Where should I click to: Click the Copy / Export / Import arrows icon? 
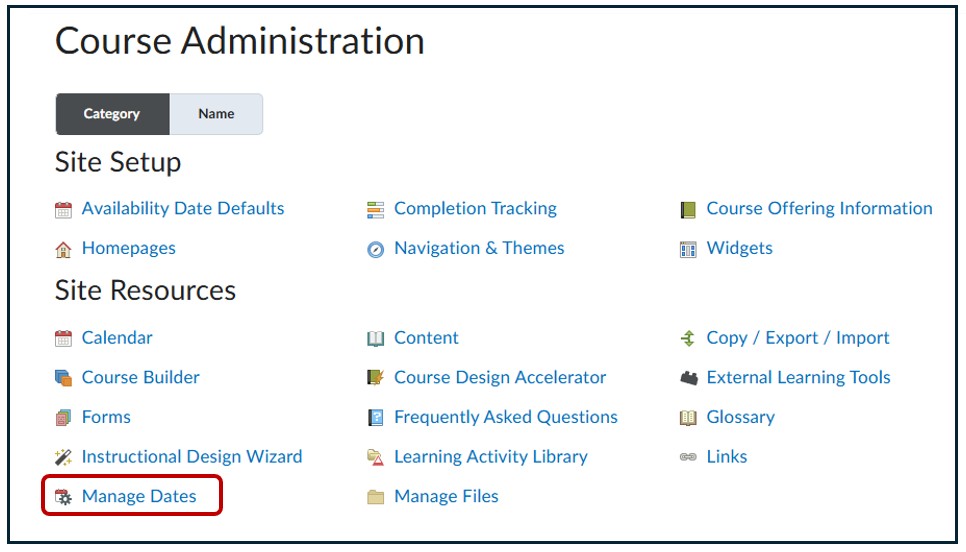tap(688, 339)
